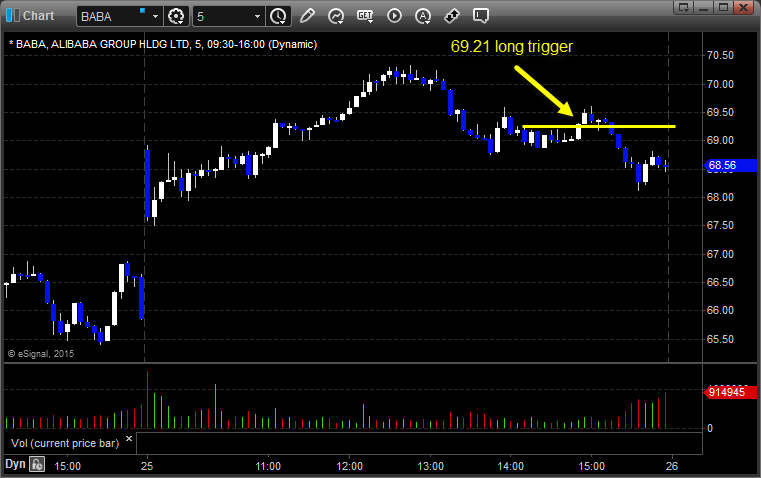Remove the Vol study with its X
The height and width of the screenshot is (478, 761).
[x=129, y=439]
